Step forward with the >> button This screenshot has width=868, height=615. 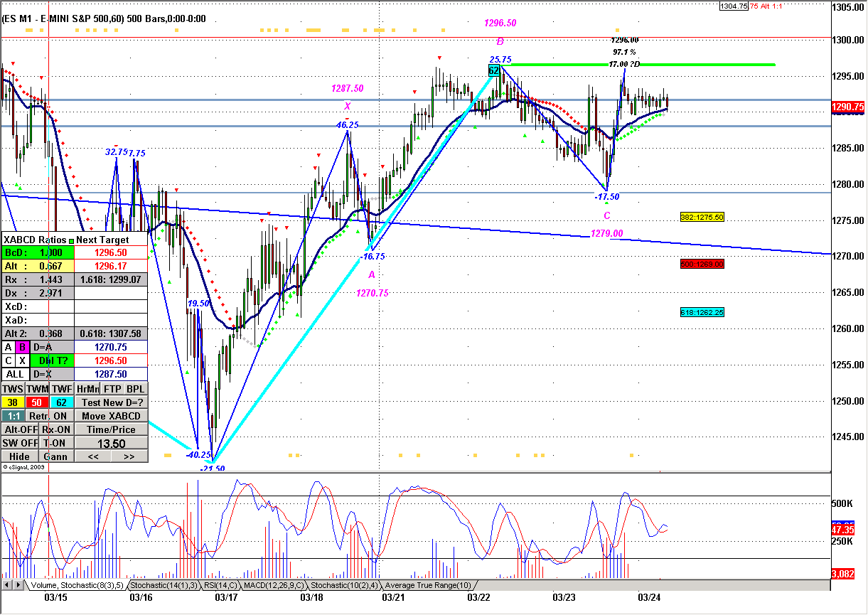(x=129, y=456)
